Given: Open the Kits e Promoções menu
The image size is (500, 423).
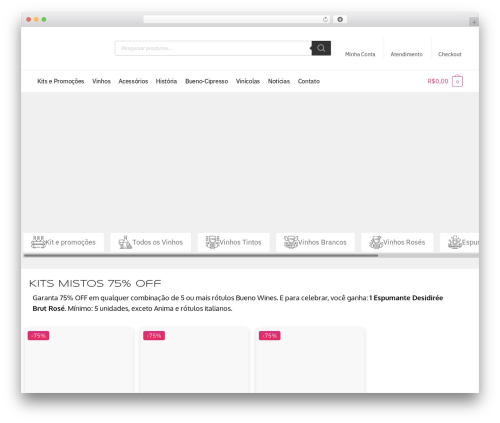Looking at the screenshot, I should point(61,81).
